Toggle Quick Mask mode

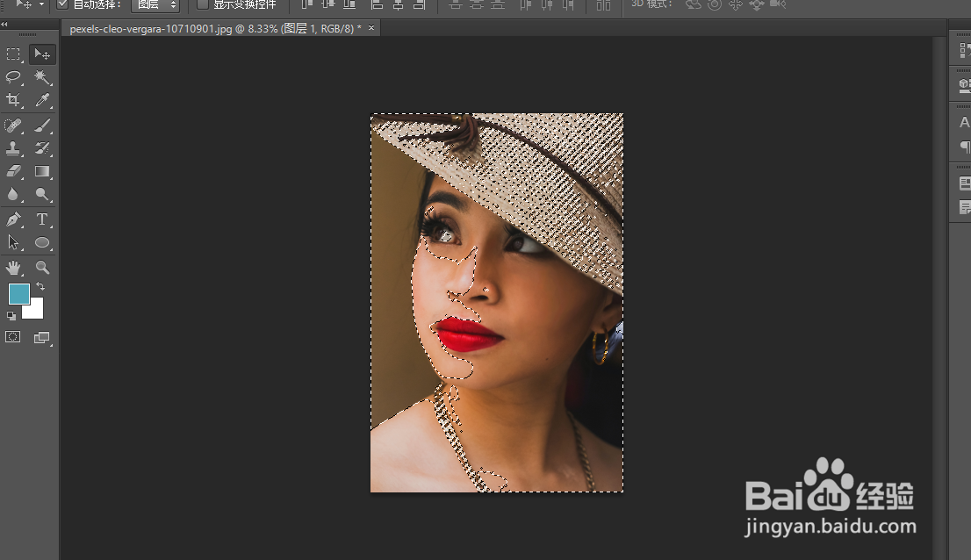(13, 337)
